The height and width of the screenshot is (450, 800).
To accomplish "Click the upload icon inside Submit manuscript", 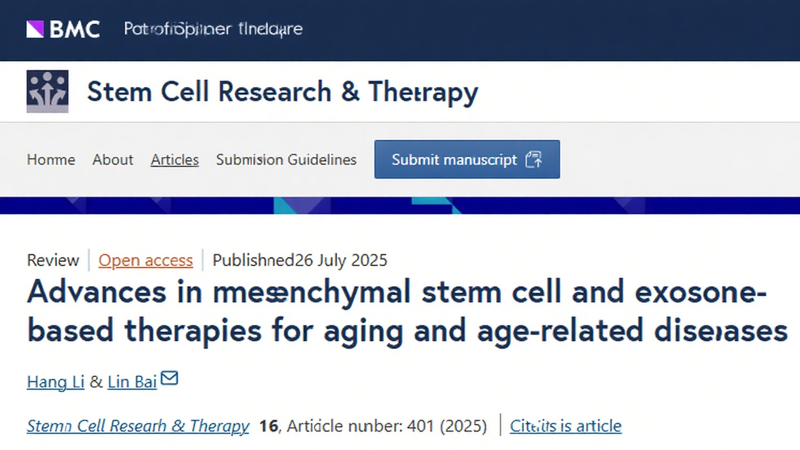I will click(533, 160).
